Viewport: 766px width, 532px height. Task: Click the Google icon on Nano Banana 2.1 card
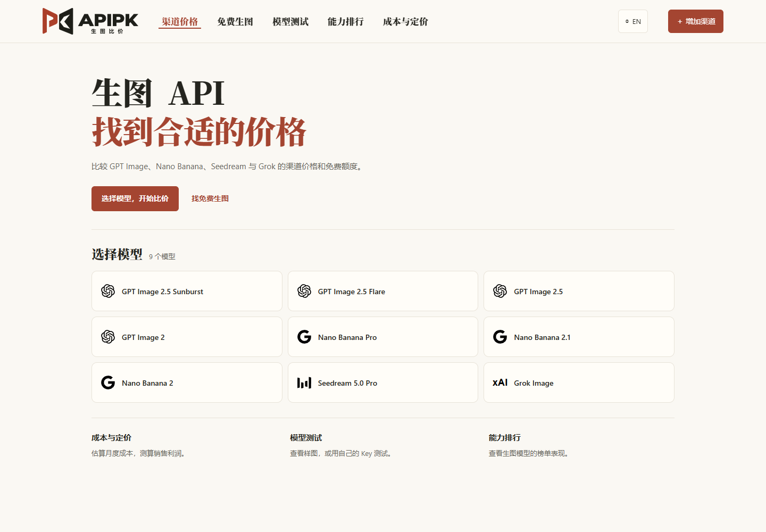pyautogui.click(x=500, y=337)
